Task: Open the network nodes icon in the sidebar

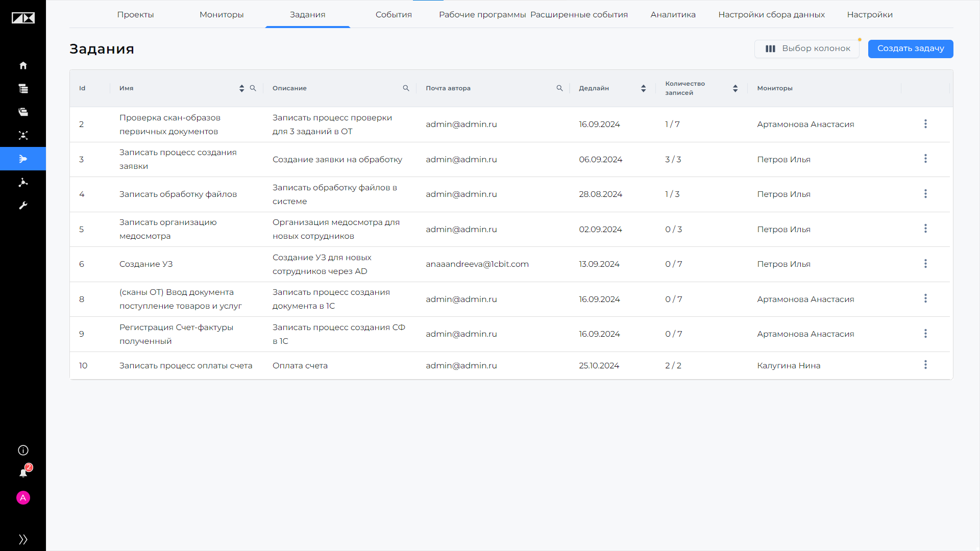Action: tap(23, 182)
